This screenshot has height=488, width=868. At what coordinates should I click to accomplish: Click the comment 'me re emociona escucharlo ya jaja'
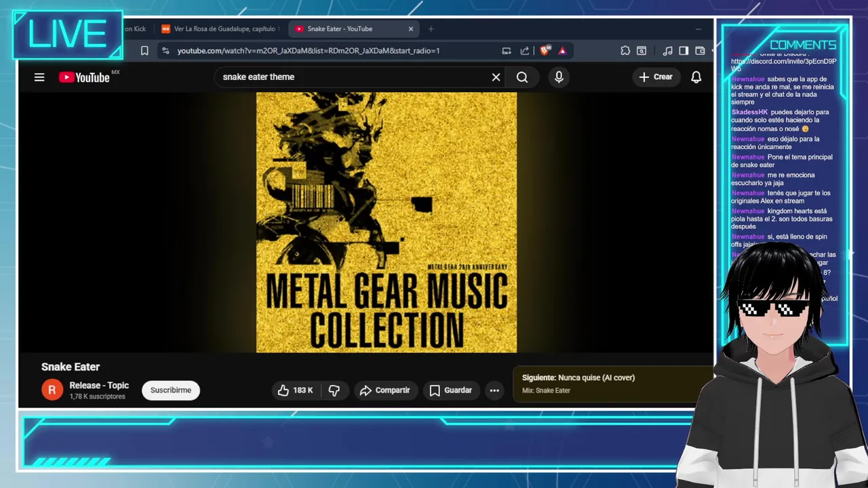[773, 179]
